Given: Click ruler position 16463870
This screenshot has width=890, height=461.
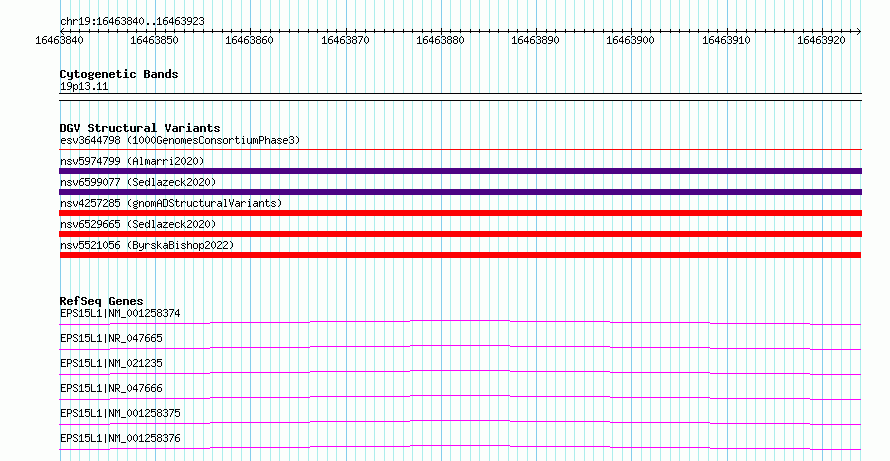Looking at the screenshot, I should tap(345, 40).
